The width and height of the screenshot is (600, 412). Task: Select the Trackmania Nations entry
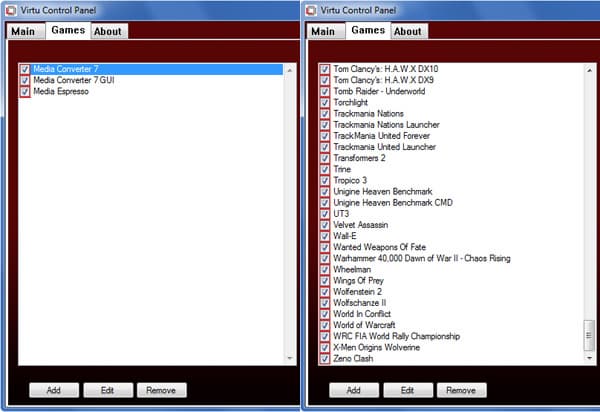click(368, 114)
